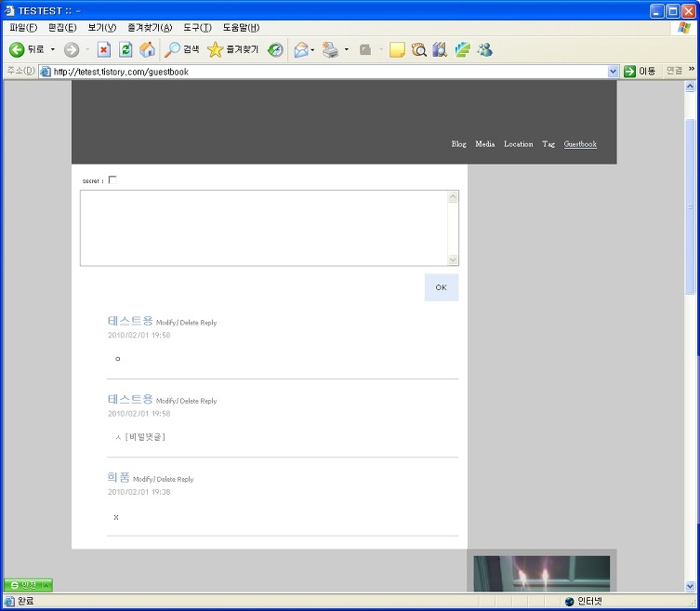Click the 연결 Links label
The height and width of the screenshot is (611, 700).
(674, 71)
